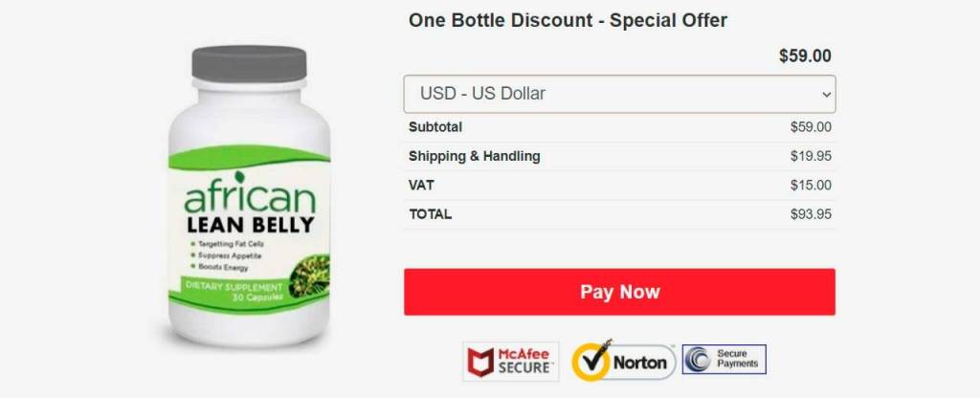The height and width of the screenshot is (398, 980).
Task: Click the Norton checkmark badge
Action: (x=623, y=361)
